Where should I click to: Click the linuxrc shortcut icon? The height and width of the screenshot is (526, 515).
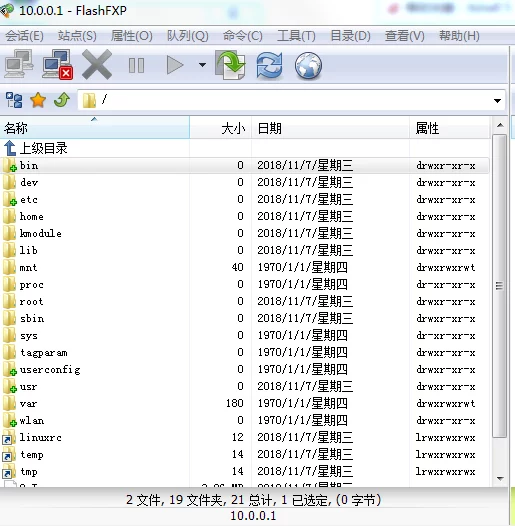coord(9,438)
